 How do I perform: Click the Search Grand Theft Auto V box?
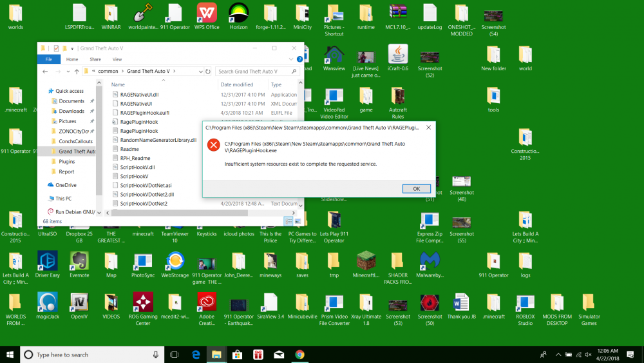pos(257,72)
